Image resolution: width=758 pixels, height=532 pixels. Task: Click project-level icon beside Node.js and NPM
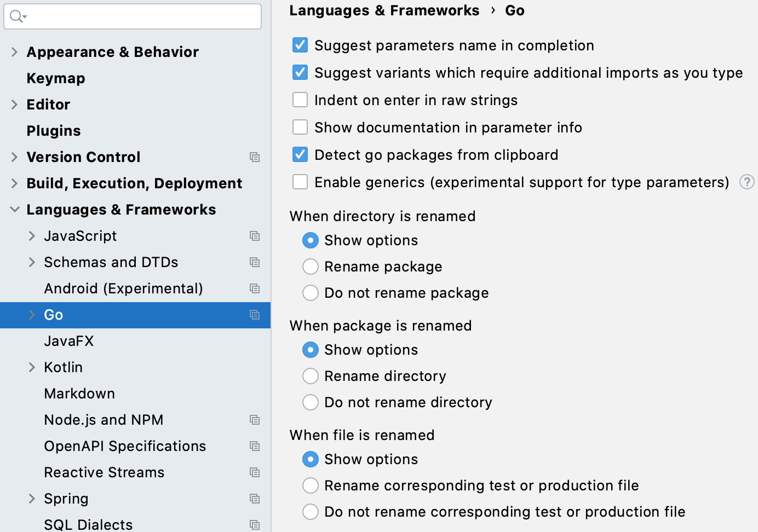pyautogui.click(x=255, y=420)
